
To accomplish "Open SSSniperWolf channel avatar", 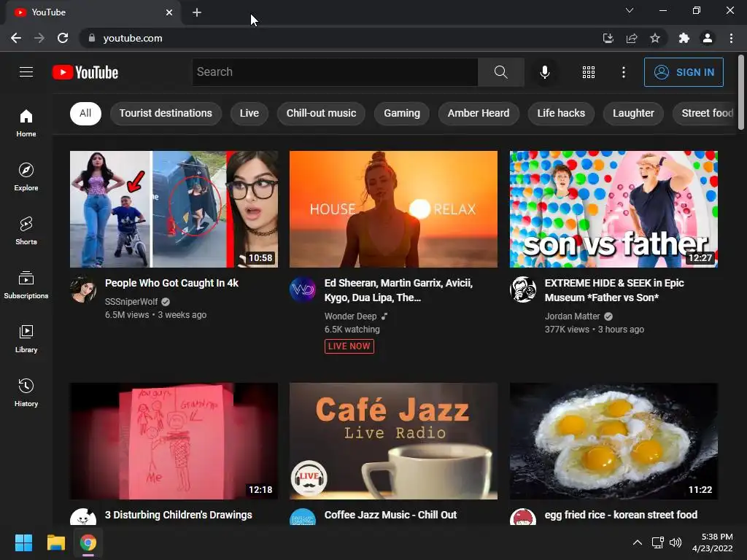I will tap(83, 289).
